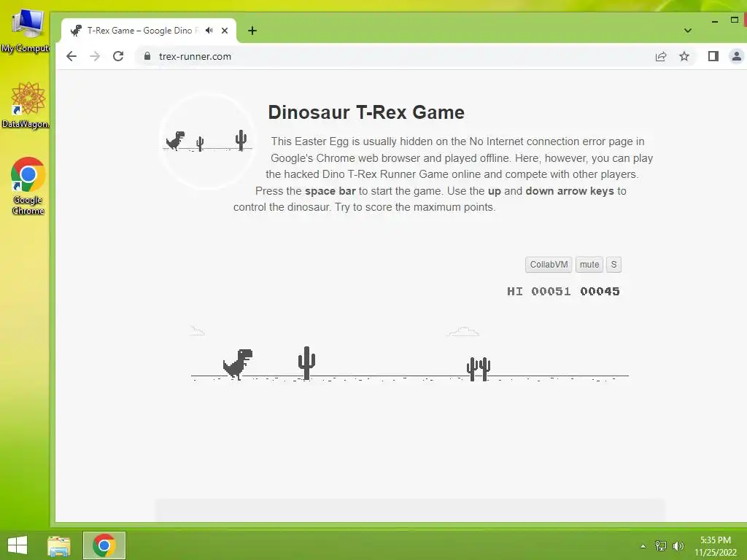The height and width of the screenshot is (560, 747).
Task: Share this page using the share icon
Action: point(661,57)
